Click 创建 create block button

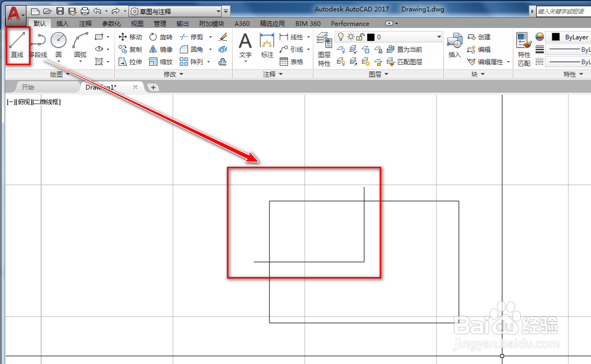tap(480, 37)
